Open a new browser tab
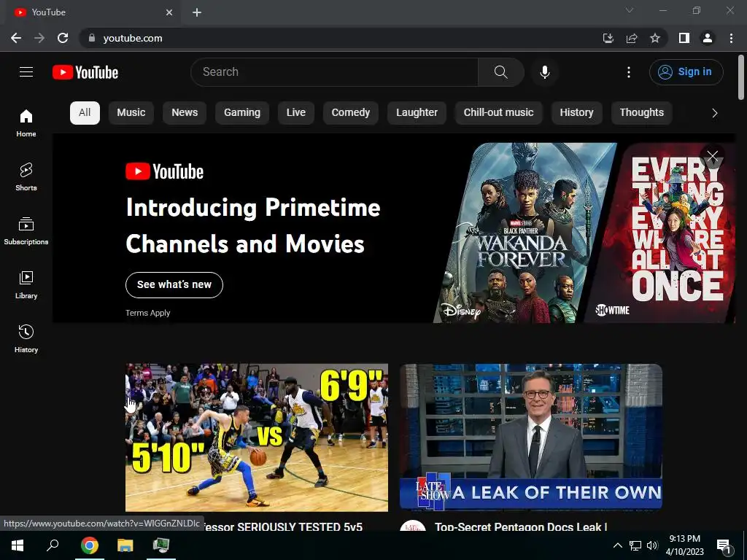747x560 pixels. tap(197, 12)
